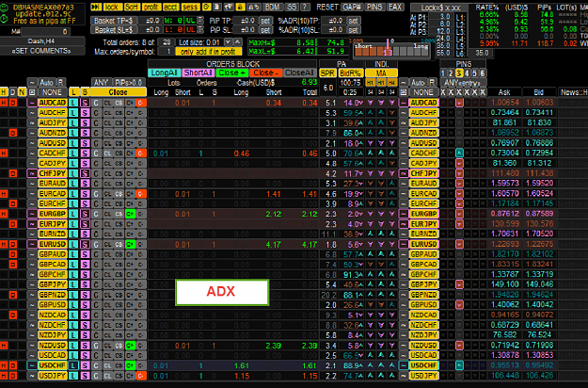588x388 pixels.
Task: Click the chart tilde icon right of CHFJPY
Action: tap(404, 173)
